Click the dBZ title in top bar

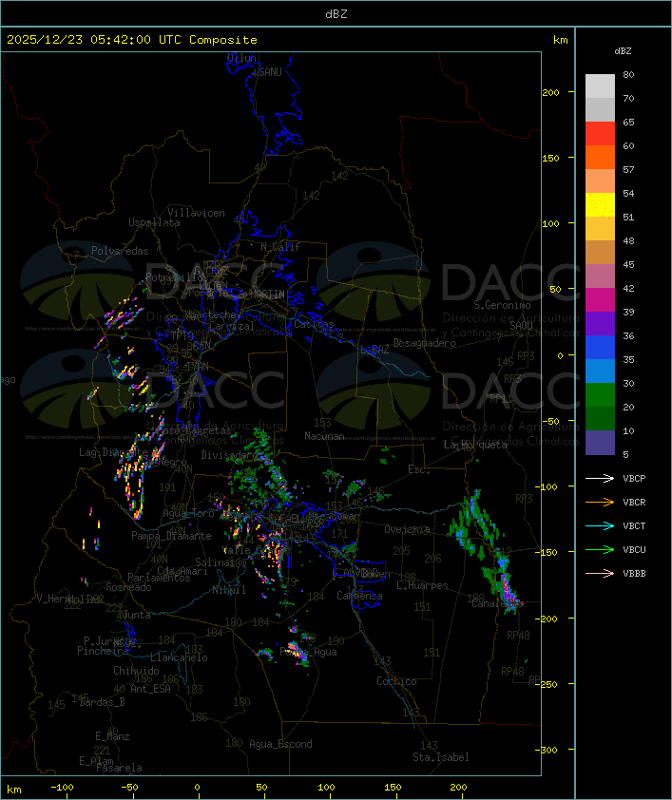[x=336, y=14]
